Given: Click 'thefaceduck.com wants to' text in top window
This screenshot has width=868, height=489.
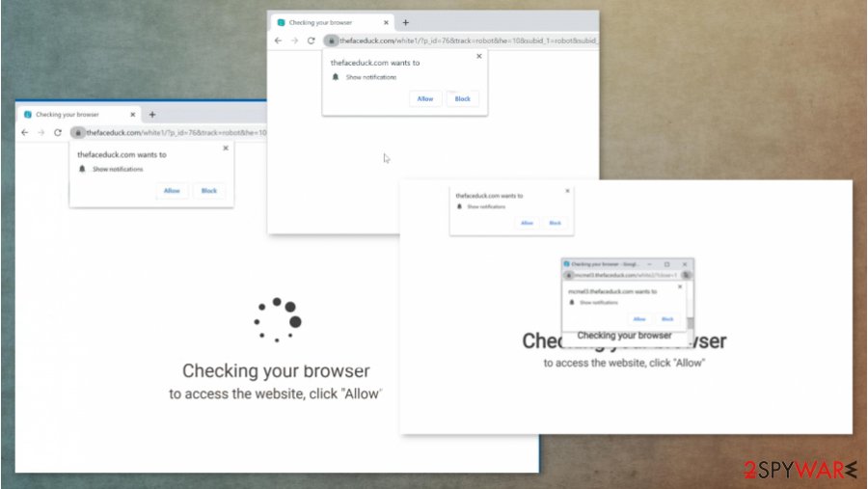Looking at the screenshot, I should coord(375,63).
